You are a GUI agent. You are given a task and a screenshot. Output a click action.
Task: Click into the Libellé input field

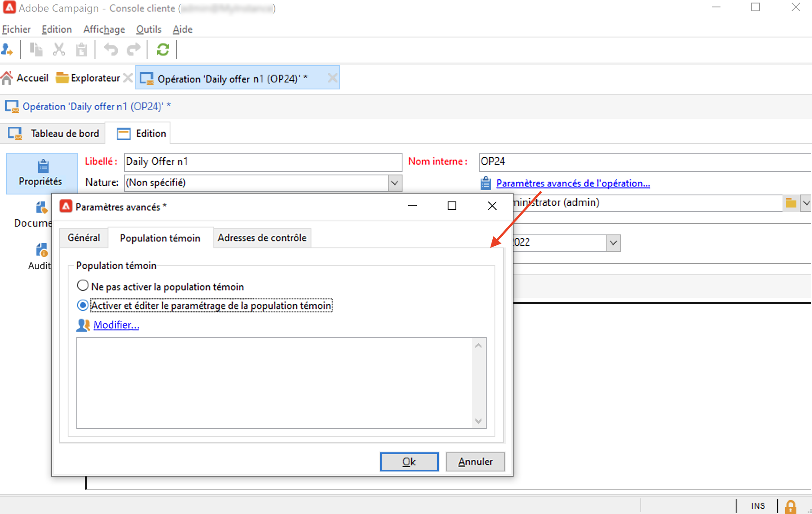point(263,162)
